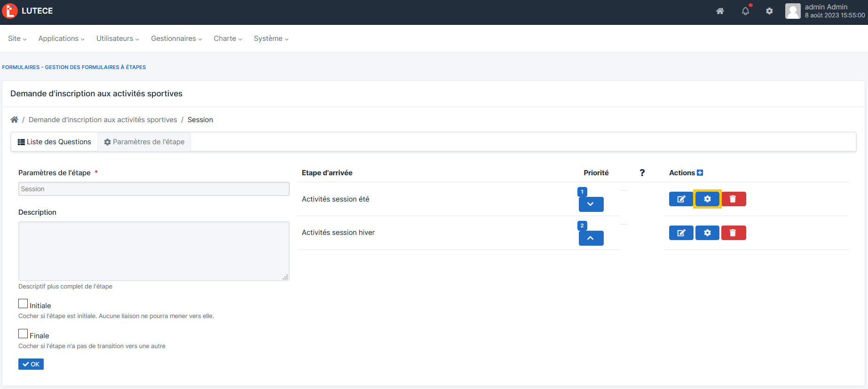Delete the Activités session hiver transition
The image size is (868, 389).
point(733,233)
